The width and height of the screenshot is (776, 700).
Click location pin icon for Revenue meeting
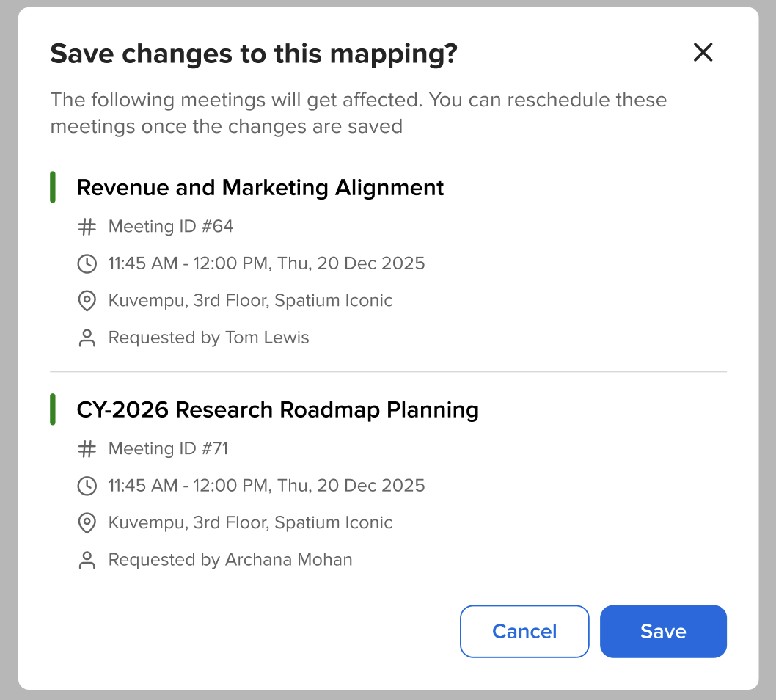pyautogui.click(x=87, y=301)
